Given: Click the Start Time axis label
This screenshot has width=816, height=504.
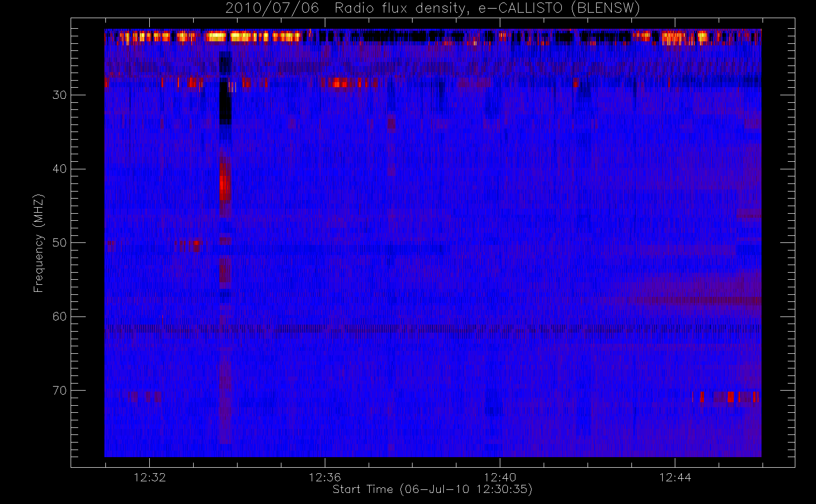Looking at the screenshot, I should click(x=432, y=489).
